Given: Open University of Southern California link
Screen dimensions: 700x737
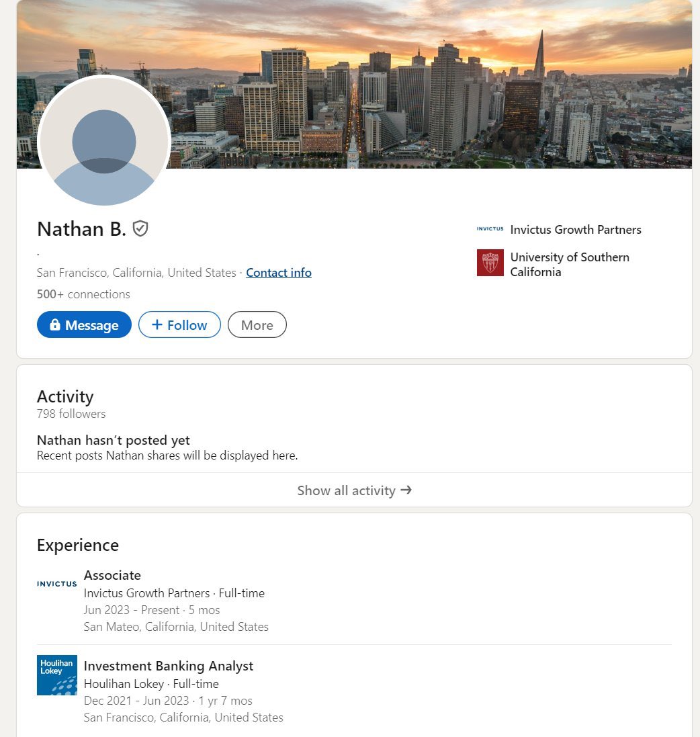Looking at the screenshot, I should pyautogui.click(x=569, y=265).
